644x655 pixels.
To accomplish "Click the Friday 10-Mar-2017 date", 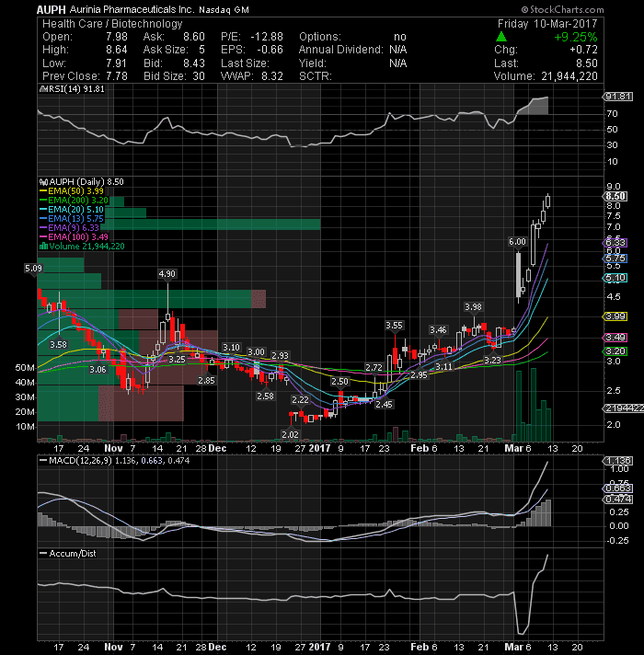I will (547, 24).
